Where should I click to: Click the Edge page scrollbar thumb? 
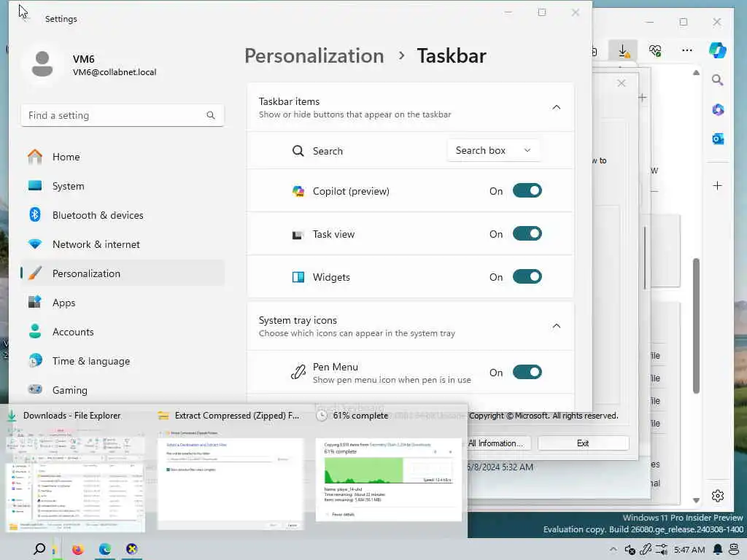coord(696,326)
